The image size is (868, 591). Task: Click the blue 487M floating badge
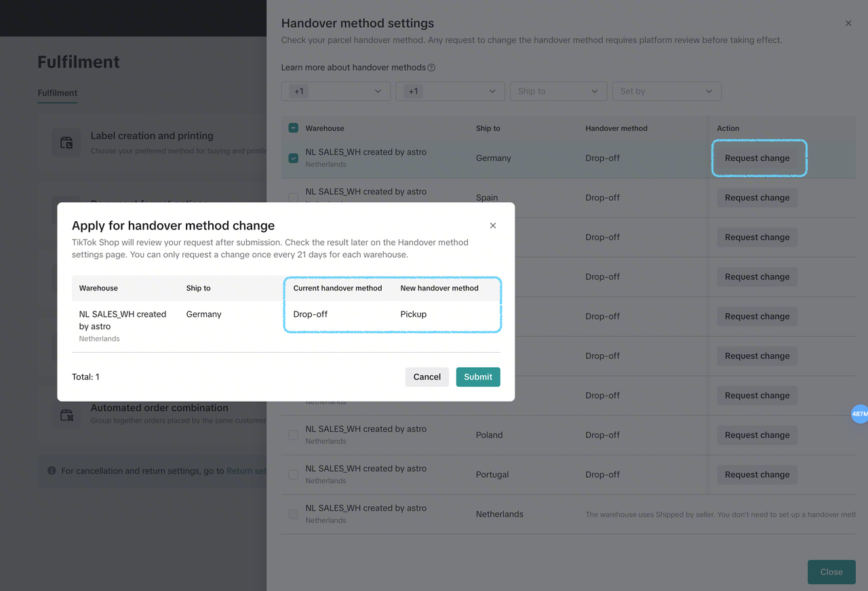[x=859, y=414]
